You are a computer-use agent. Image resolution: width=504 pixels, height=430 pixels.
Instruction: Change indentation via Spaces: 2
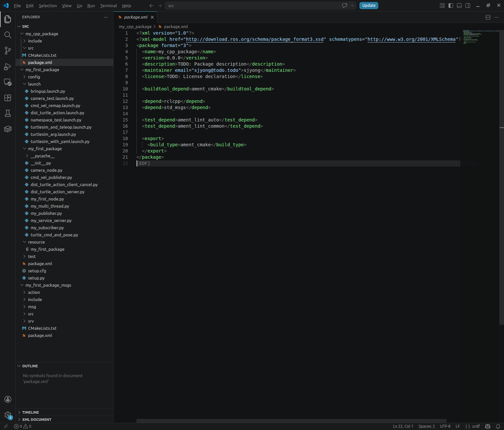(x=426, y=426)
